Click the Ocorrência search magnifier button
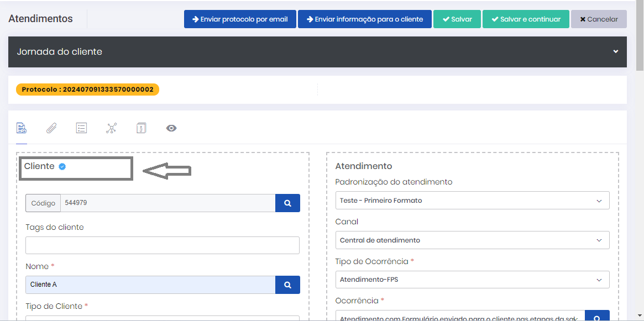This screenshot has width=644, height=321. [597, 318]
